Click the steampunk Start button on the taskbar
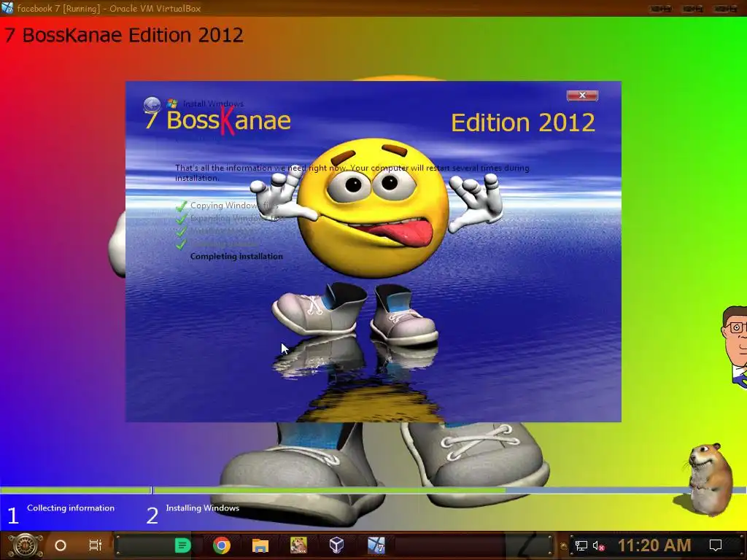Viewport: 747px width, 560px height. (26, 545)
